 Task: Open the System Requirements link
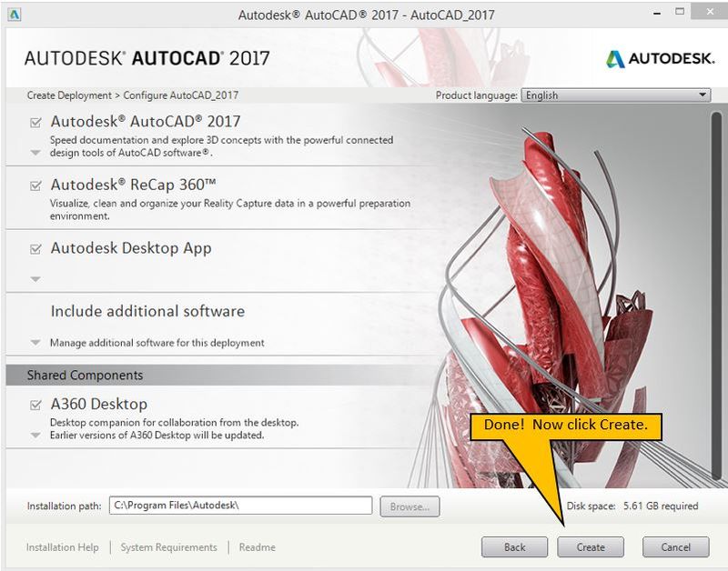pyautogui.click(x=169, y=547)
